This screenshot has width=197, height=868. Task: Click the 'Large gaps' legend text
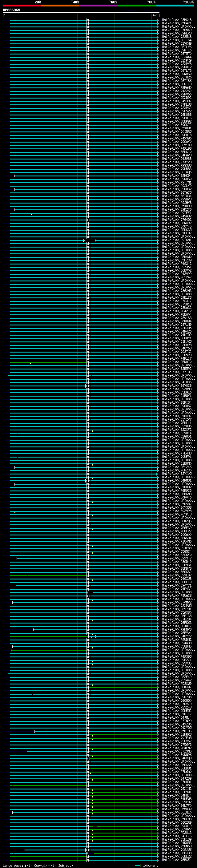(13, 866)
